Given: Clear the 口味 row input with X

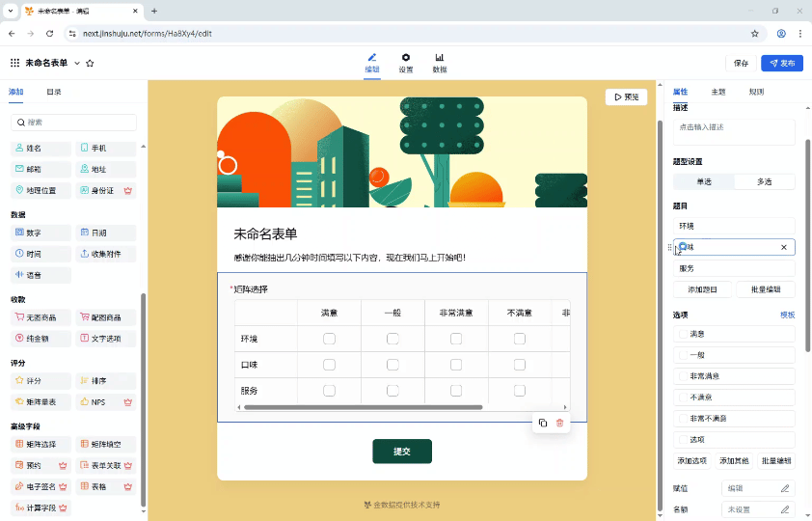Looking at the screenshot, I should [784, 248].
